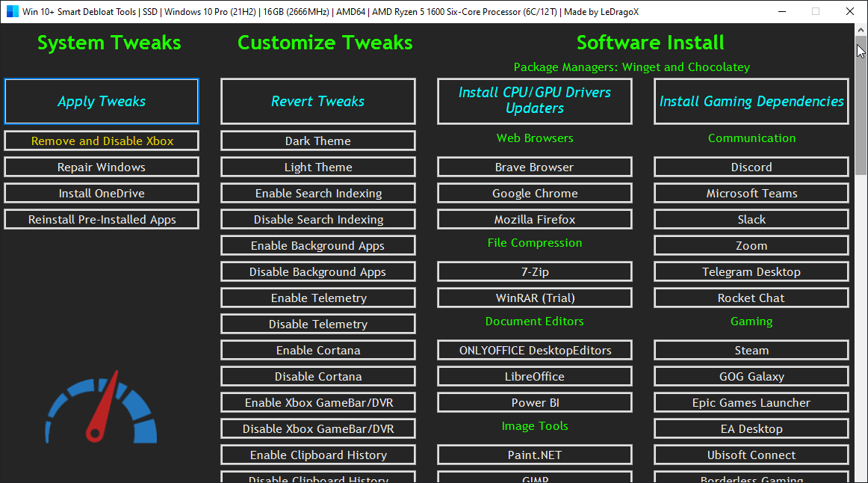The height and width of the screenshot is (483, 868).
Task: Click the Web Browsers label
Action: tap(535, 138)
